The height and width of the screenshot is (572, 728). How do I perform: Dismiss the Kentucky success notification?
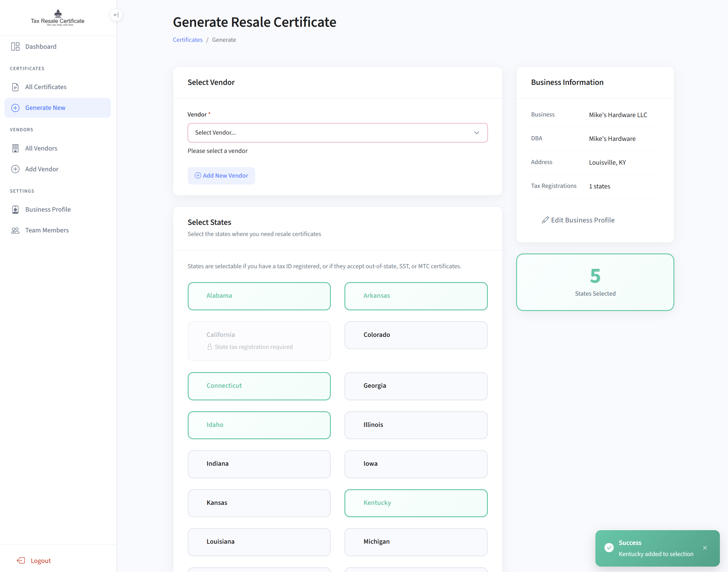coord(705,548)
